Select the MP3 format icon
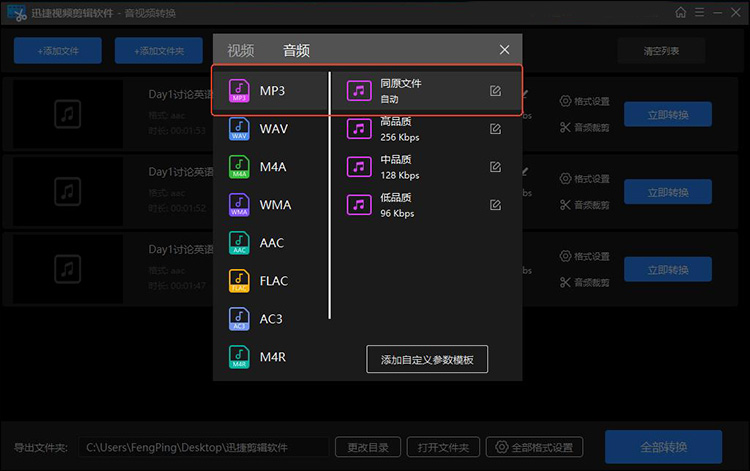Viewport: 750px width, 471px height. pyautogui.click(x=239, y=91)
